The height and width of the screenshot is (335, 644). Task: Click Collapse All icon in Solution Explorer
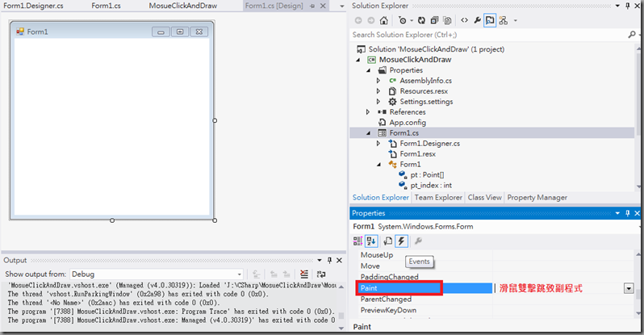pos(434,20)
